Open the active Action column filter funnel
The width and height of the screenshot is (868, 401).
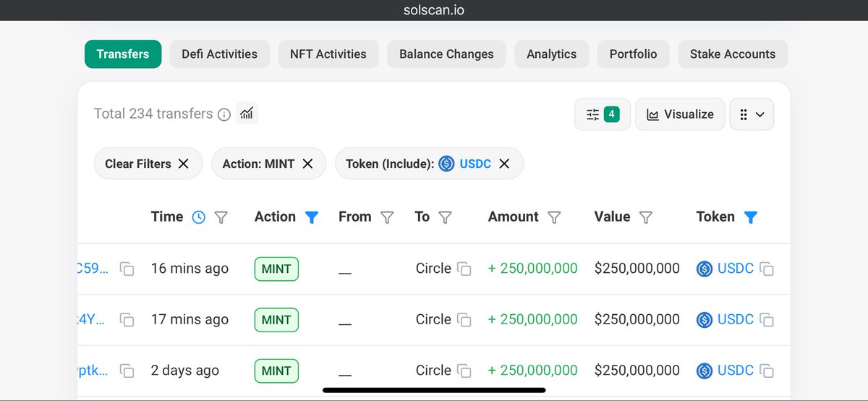pyautogui.click(x=312, y=217)
